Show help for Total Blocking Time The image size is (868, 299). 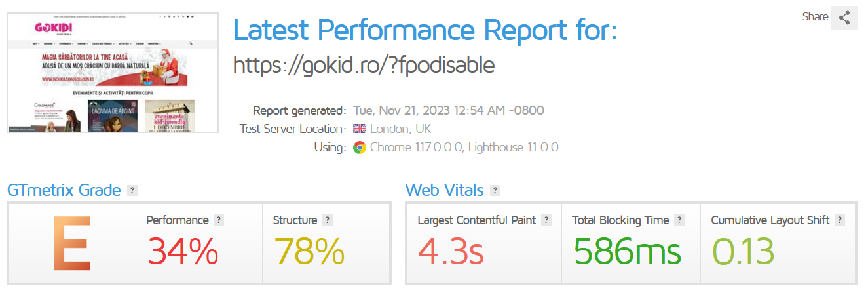point(679,220)
